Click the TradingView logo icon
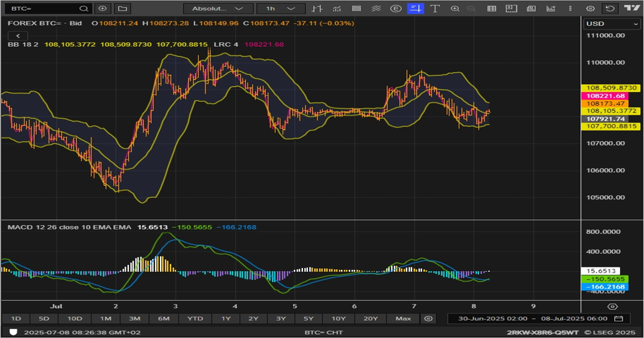The image size is (644, 338). [x=632, y=8]
